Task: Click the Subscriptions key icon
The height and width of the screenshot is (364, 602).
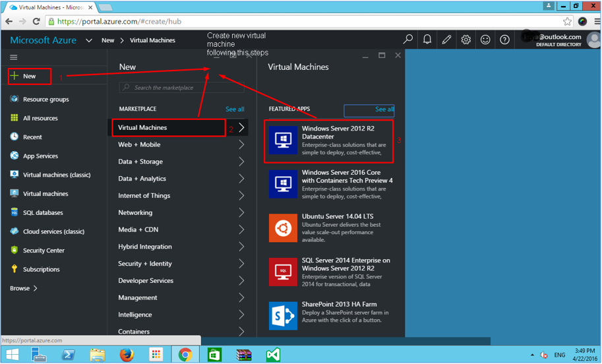Action: [15, 269]
